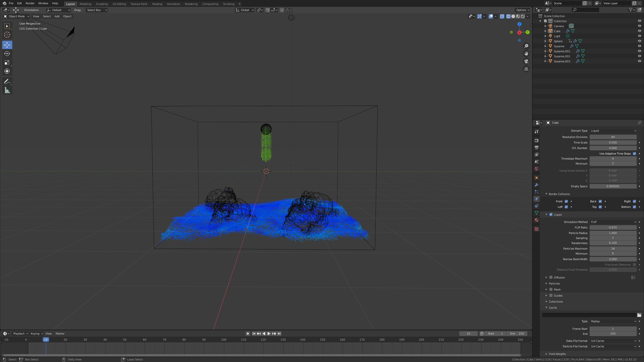Image resolution: width=644 pixels, height=362 pixels.
Task: Uncheck the Bottom border collision
Action: [x=634, y=207]
